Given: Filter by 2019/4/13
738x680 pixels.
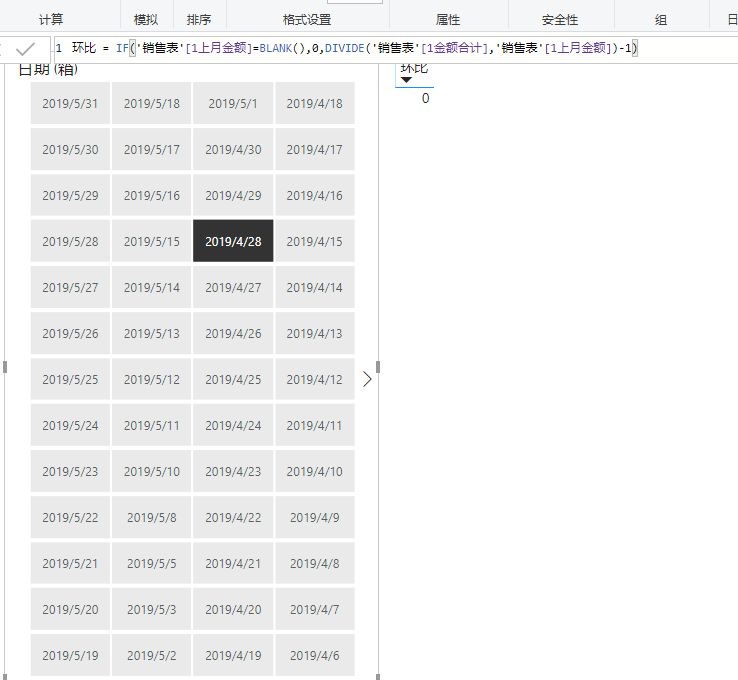Looking at the screenshot, I should 315,333.
